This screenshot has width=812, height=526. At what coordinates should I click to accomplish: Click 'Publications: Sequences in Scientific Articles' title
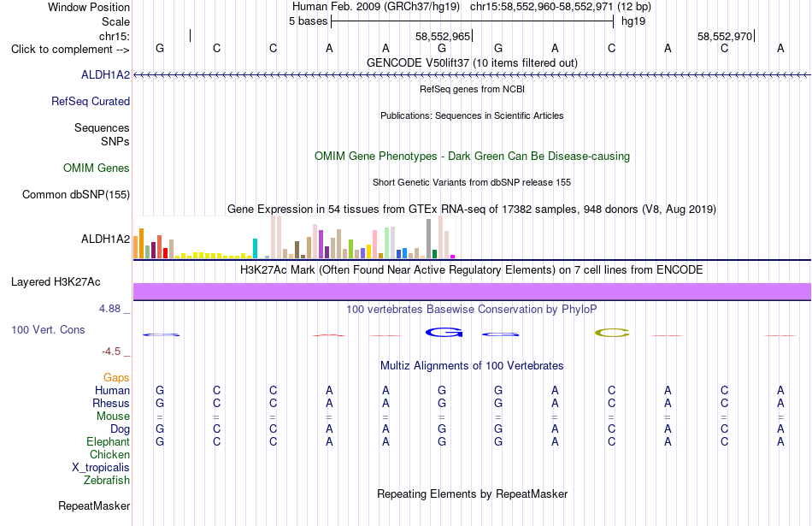[472, 115]
